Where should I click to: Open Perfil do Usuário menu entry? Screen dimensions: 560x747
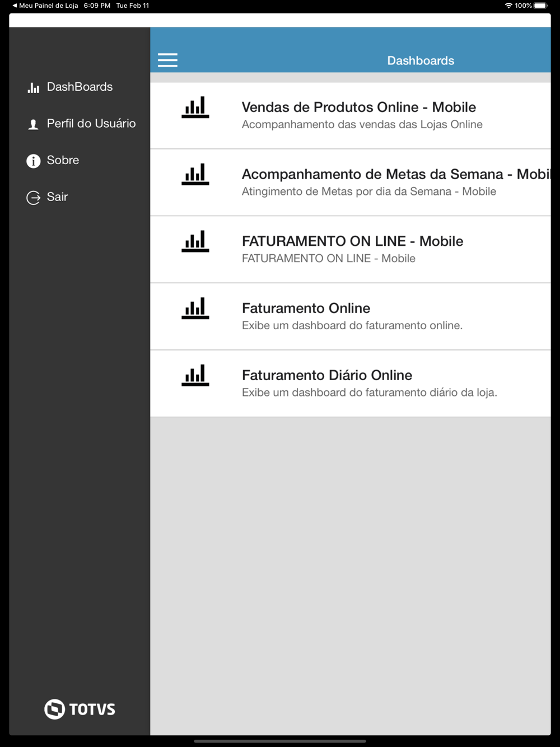pos(91,123)
